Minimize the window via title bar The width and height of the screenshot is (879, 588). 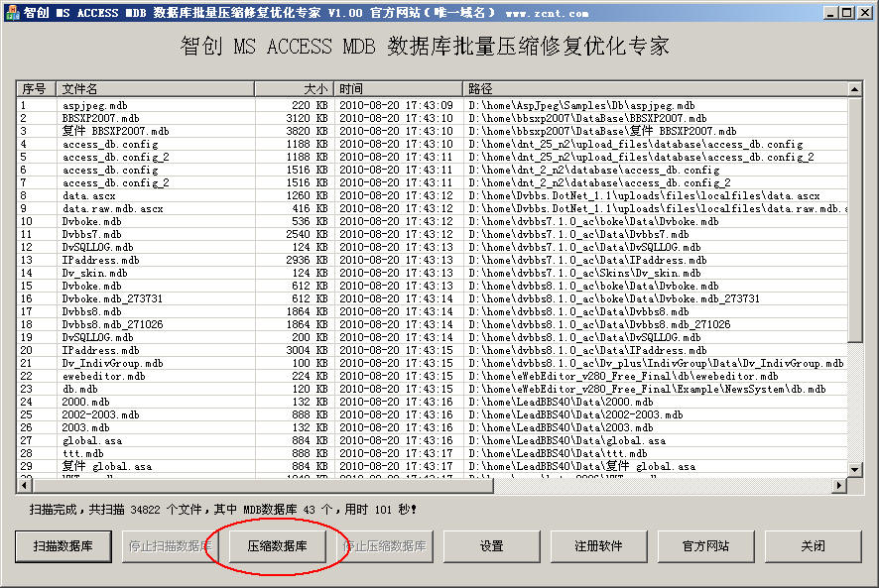(832, 12)
